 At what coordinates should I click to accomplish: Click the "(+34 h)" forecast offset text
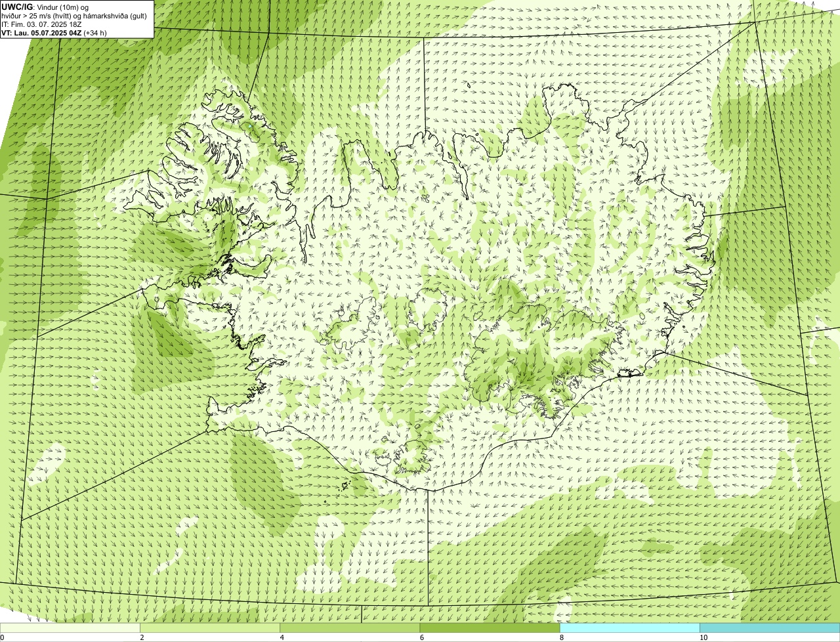[x=95, y=32]
